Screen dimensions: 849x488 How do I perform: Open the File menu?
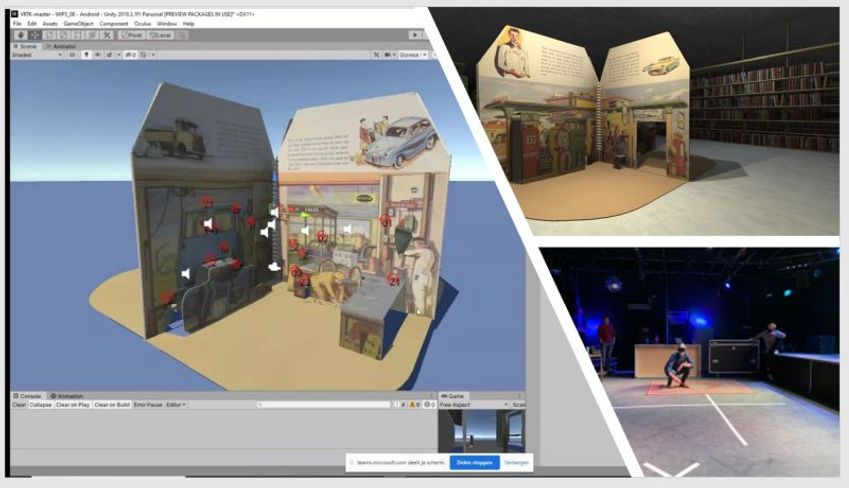click(x=17, y=24)
